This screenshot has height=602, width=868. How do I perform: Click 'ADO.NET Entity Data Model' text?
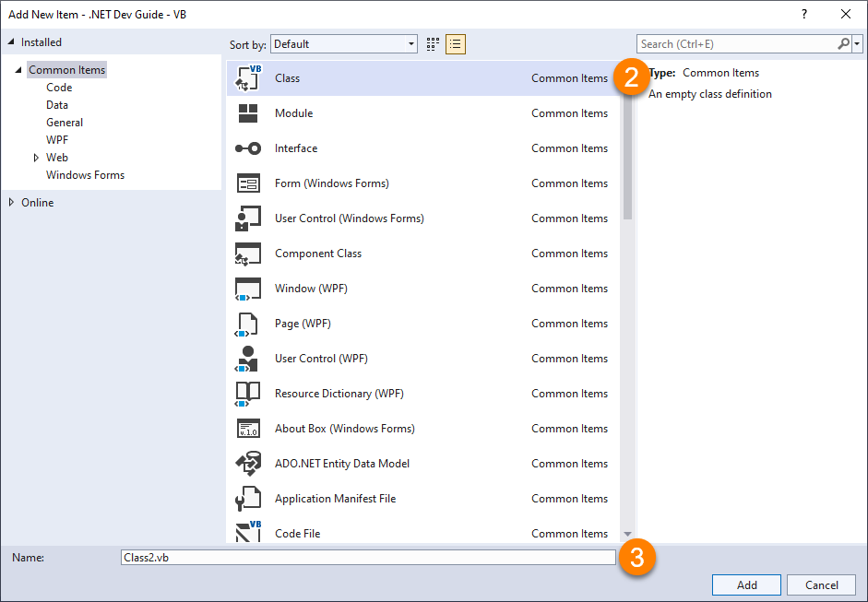pos(342,464)
